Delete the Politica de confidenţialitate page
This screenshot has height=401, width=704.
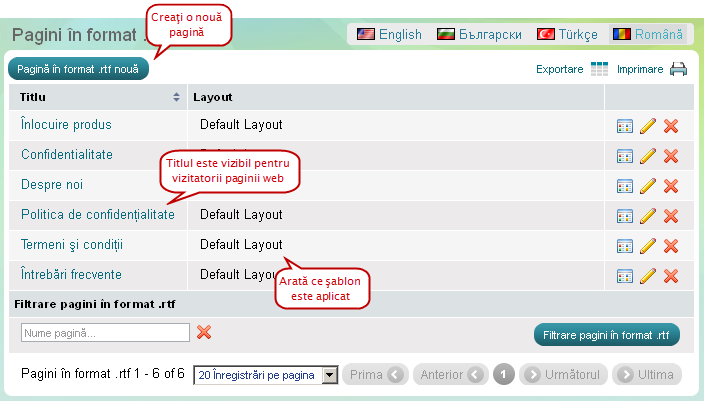pos(671,216)
